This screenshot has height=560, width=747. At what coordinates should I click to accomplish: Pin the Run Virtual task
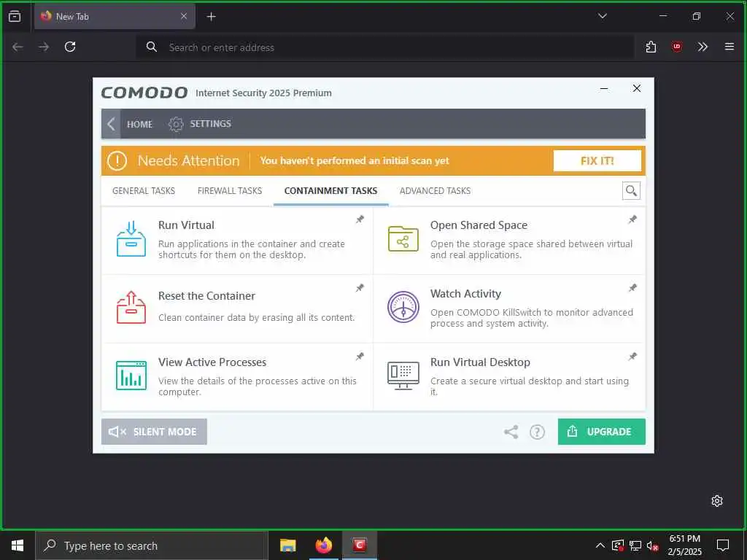pyautogui.click(x=360, y=219)
